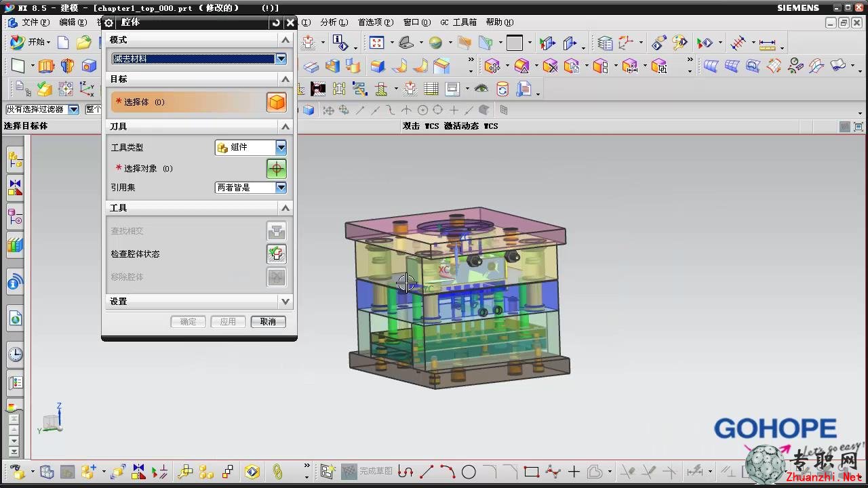Image resolution: width=868 pixels, height=488 pixels.
Task: Collapse the 工具 section
Action: point(285,208)
